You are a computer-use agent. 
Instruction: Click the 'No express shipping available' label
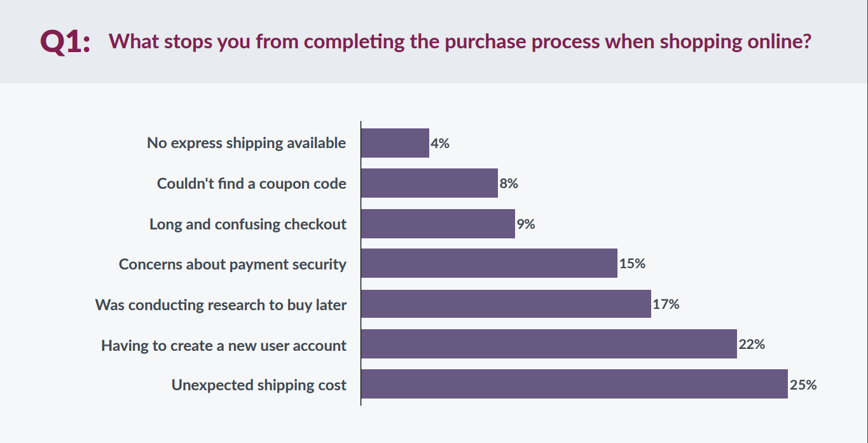tap(247, 143)
